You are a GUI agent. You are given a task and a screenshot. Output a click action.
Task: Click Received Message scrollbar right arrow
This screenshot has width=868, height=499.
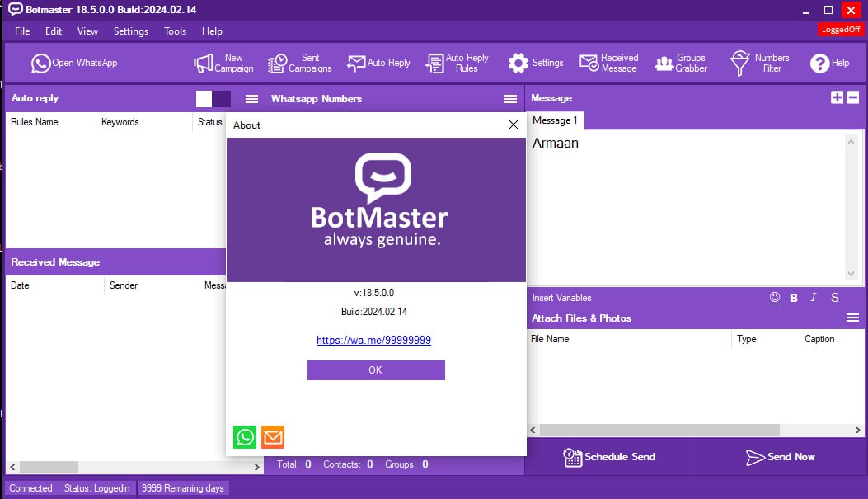pyautogui.click(x=257, y=467)
